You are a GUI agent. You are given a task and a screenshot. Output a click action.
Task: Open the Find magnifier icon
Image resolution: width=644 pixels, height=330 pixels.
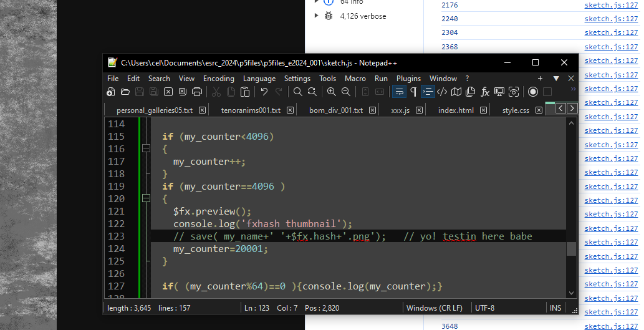click(298, 92)
